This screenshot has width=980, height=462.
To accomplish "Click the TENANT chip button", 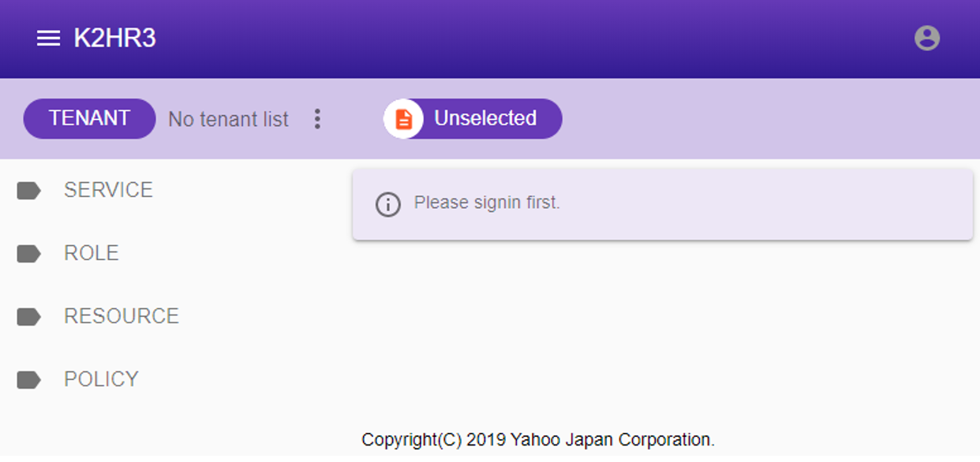I will pyautogui.click(x=89, y=118).
